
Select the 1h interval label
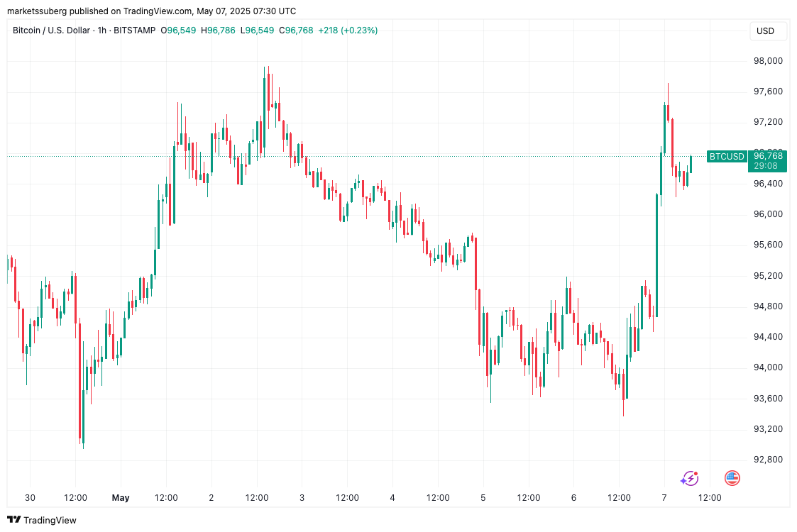point(103,31)
